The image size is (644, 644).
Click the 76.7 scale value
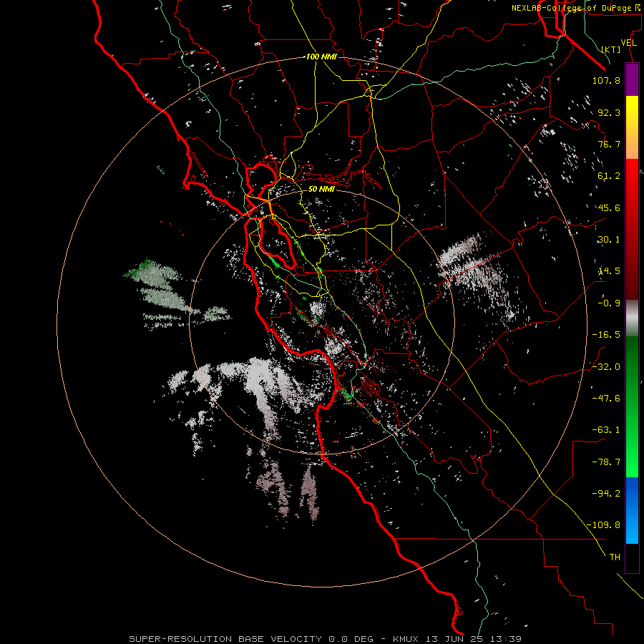609,144
